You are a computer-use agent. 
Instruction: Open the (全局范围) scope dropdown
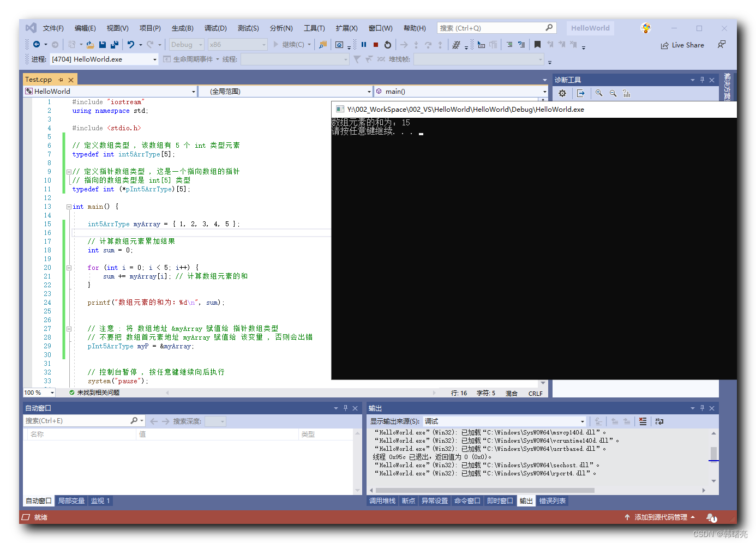pos(369,92)
